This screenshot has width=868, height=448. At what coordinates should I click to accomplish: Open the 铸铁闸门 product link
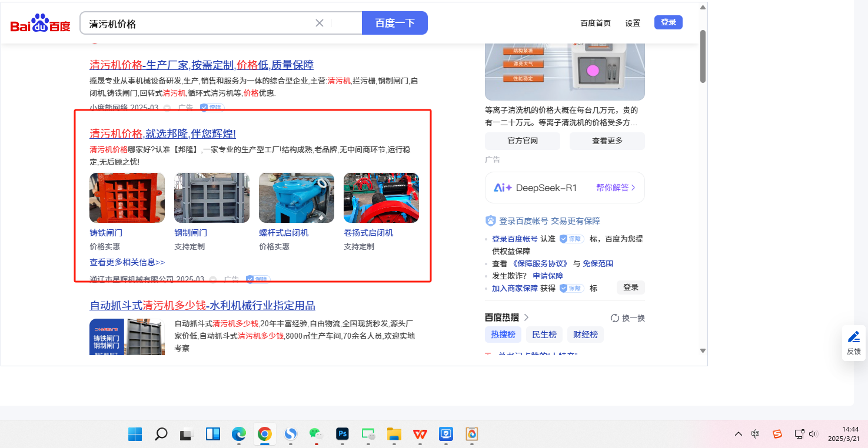(x=106, y=233)
